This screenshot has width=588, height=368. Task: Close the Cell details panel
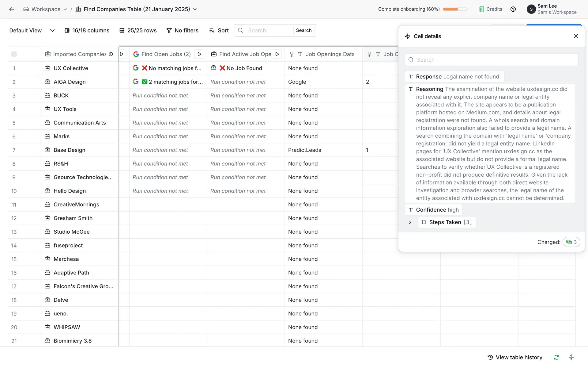(576, 36)
